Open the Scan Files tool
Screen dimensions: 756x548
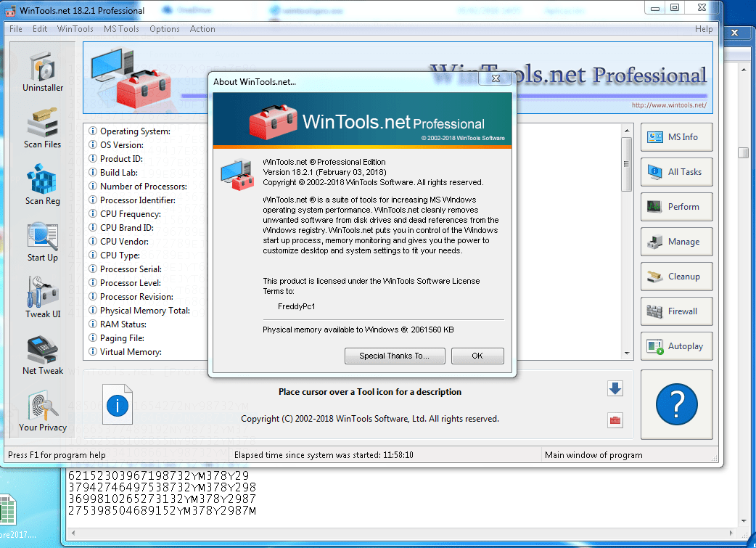[42, 128]
